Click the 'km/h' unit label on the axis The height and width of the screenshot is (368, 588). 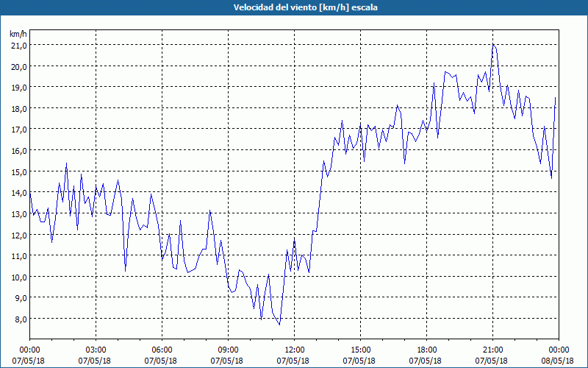tap(18, 34)
